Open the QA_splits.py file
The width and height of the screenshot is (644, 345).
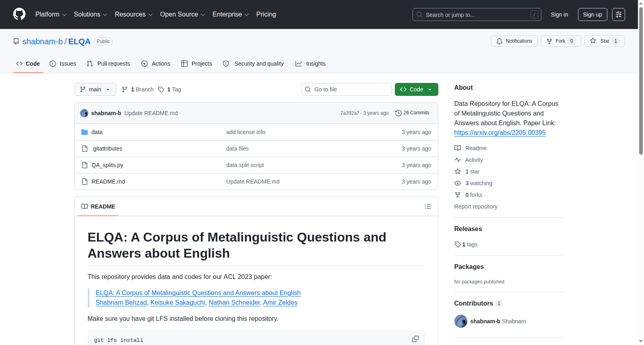107,165
